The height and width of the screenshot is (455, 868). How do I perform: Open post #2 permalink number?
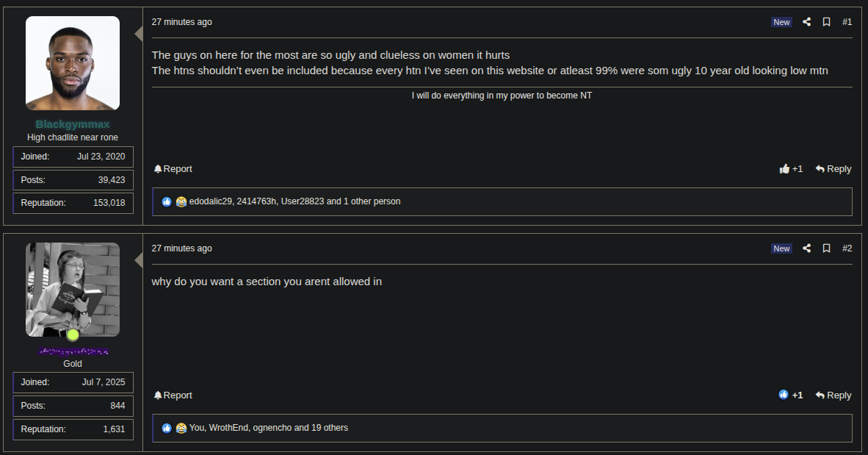point(847,248)
